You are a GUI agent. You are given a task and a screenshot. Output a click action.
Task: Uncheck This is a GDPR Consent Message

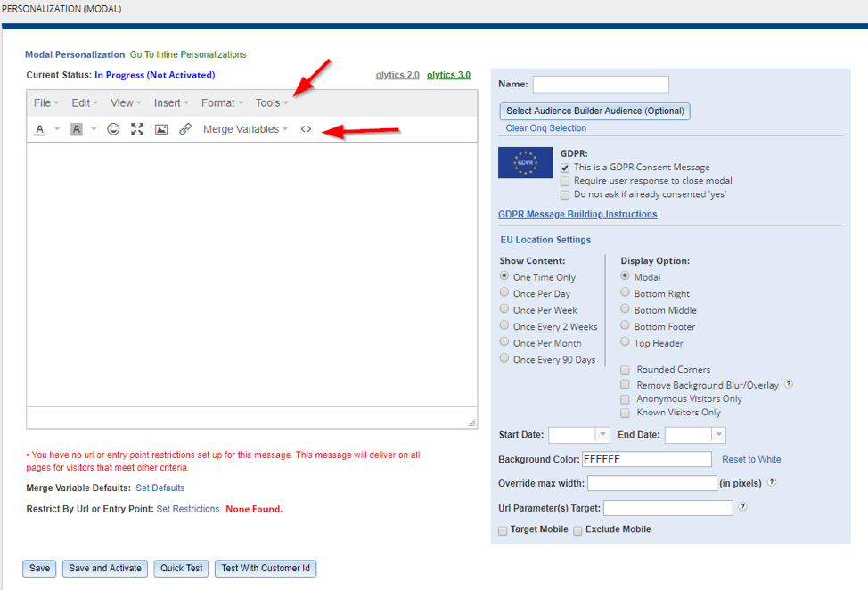(565, 168)
